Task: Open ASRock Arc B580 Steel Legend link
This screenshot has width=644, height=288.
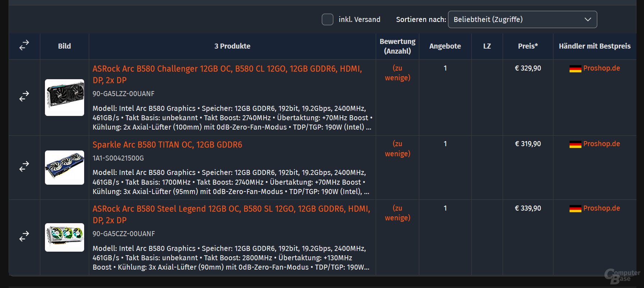Action: click(x=231, y=214)
